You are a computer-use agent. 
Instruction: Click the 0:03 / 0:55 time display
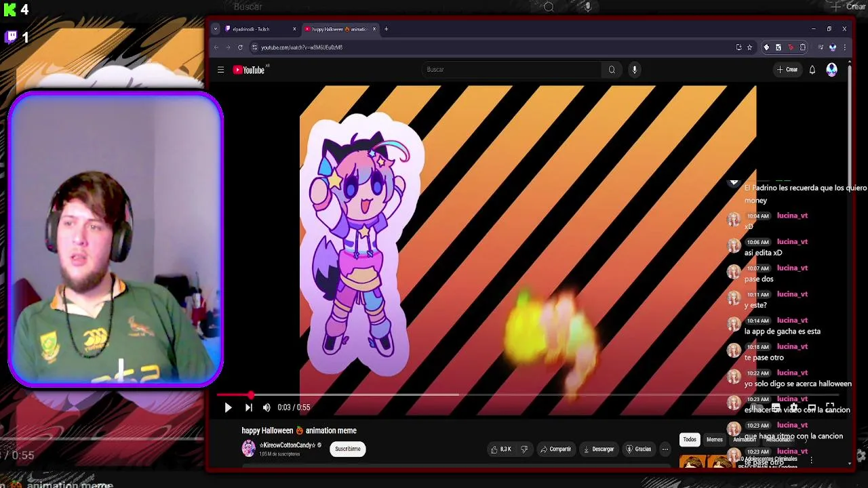click(x=294, y=407)
